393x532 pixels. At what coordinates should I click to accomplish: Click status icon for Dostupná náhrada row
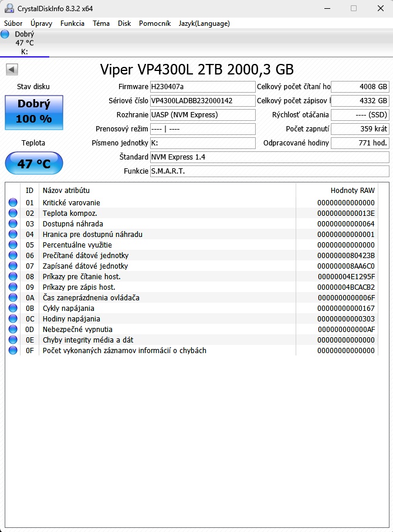click(13, 223)
